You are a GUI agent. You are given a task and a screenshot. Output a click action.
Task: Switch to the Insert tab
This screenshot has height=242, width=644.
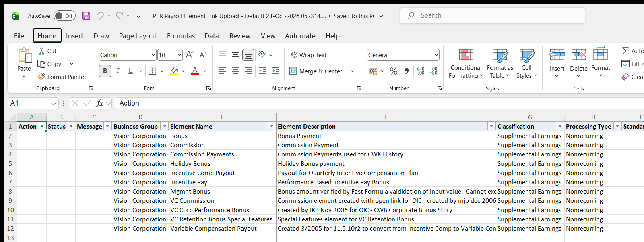pos(74,36)
